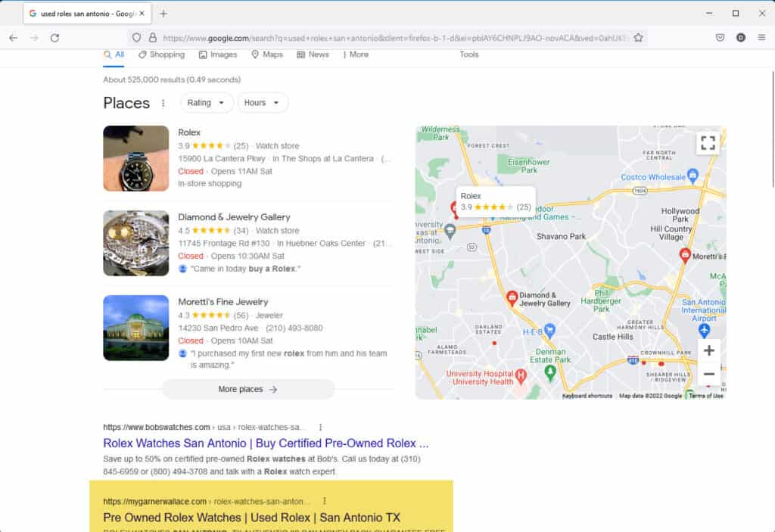Open options for mygarnerwallace.com result
775x532 pixels.
pyautogui.click(x=324, y=501)
